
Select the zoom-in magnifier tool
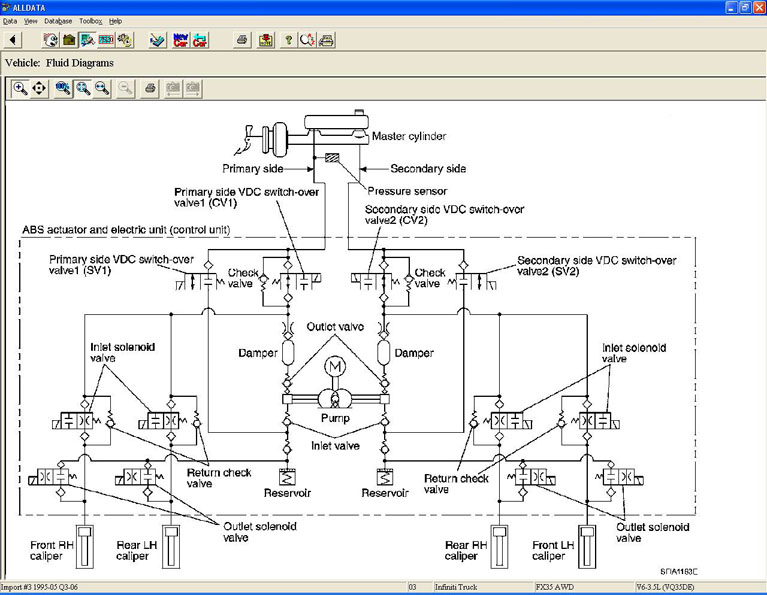pyautogui.click(x=21, y=88)
